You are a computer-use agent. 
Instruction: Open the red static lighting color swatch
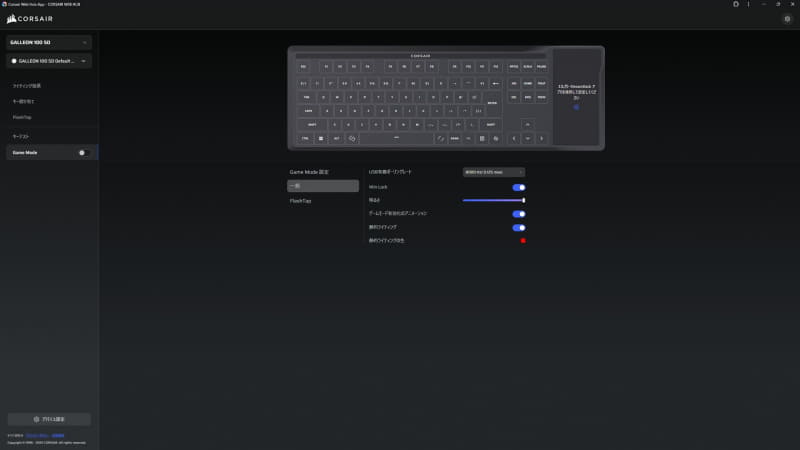pos(523,241)
